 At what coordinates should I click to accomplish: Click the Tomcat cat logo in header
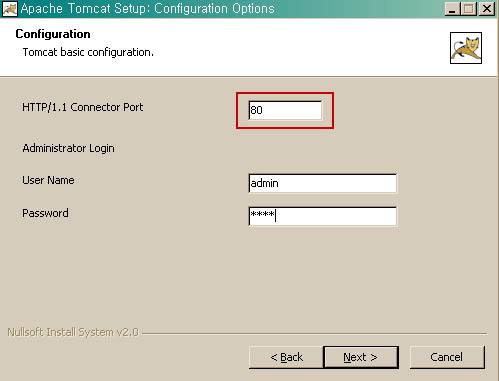(466, 48)
